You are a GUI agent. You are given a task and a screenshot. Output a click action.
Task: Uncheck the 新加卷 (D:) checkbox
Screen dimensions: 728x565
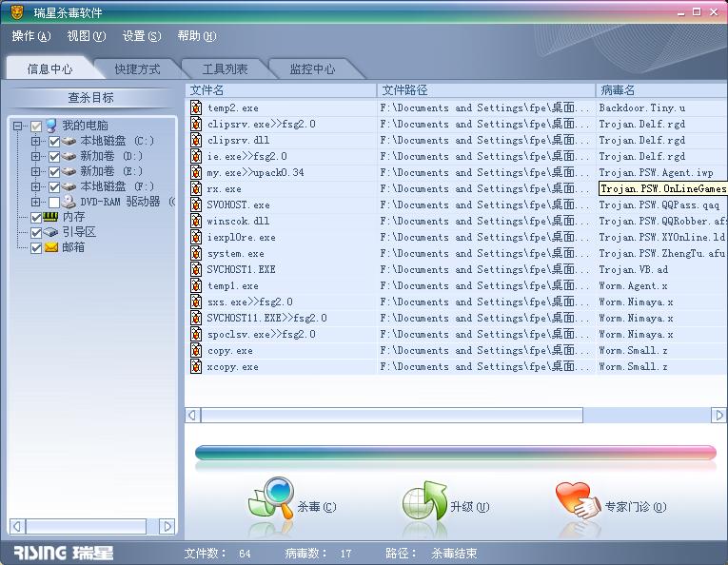point(54,157)
